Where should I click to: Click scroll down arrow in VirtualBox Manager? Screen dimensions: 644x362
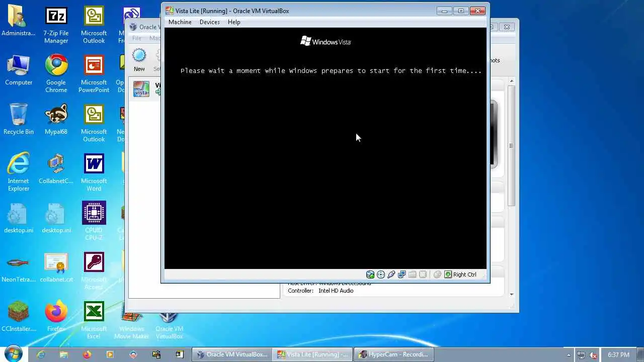511,295
